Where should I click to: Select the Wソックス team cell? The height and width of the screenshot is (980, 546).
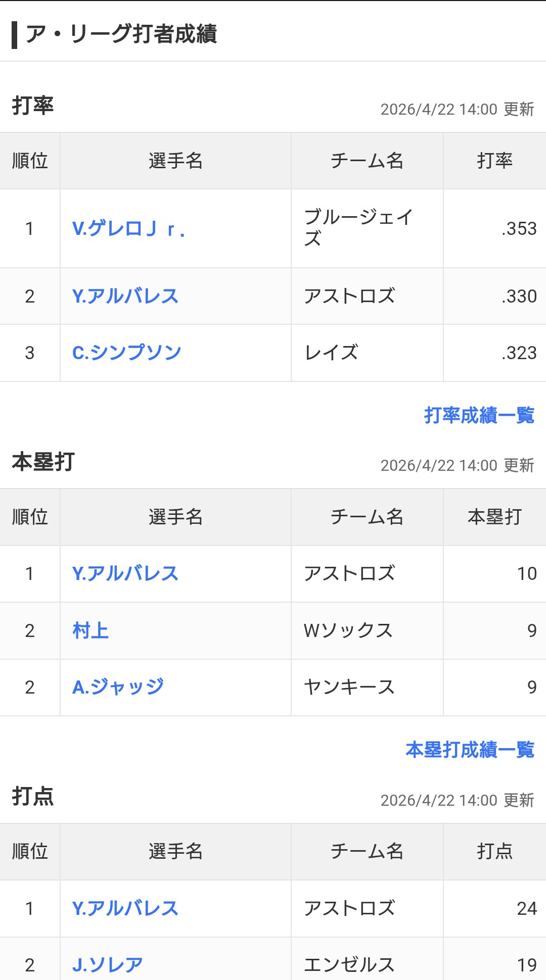(348, 630)
